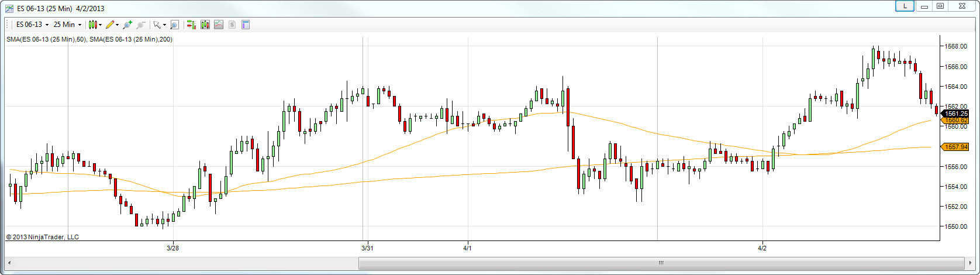Minimize the chart window
The image size is (980, 275).
(x=925, y=6)
